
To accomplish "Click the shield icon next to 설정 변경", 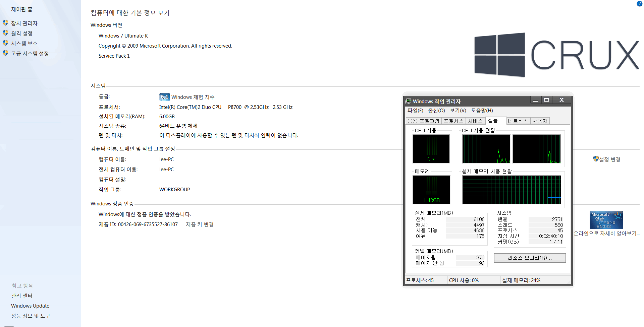I will 596,159.
